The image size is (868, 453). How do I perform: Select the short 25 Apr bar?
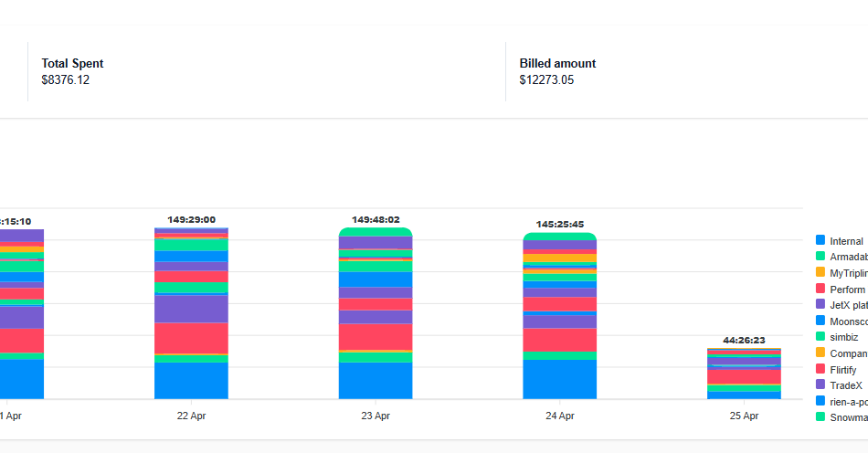coord(744,374)
